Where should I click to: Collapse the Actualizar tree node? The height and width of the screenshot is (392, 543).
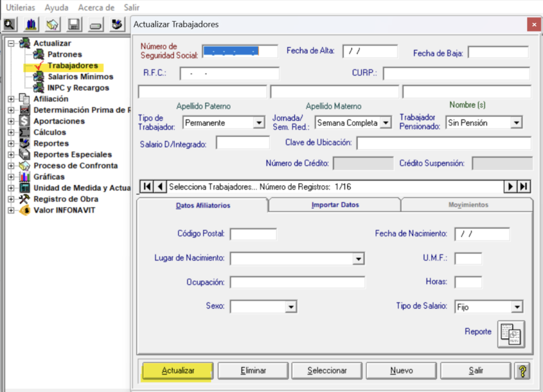11,43
